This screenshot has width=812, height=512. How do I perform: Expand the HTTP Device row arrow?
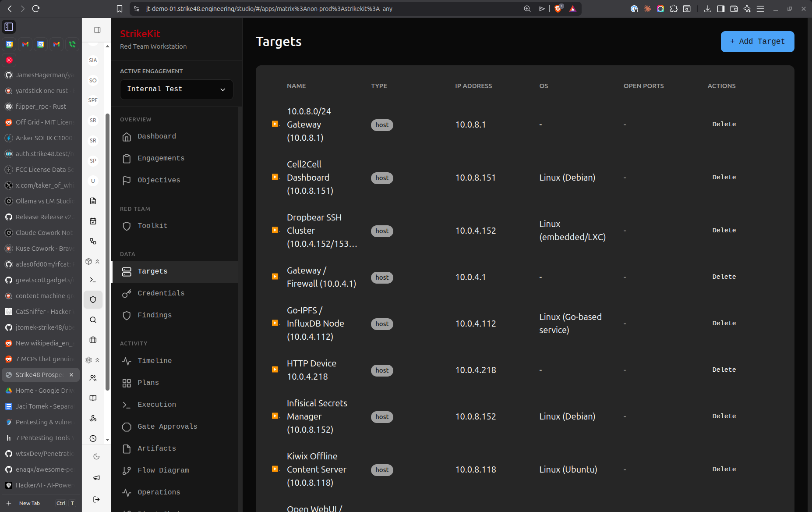point(275,370)
